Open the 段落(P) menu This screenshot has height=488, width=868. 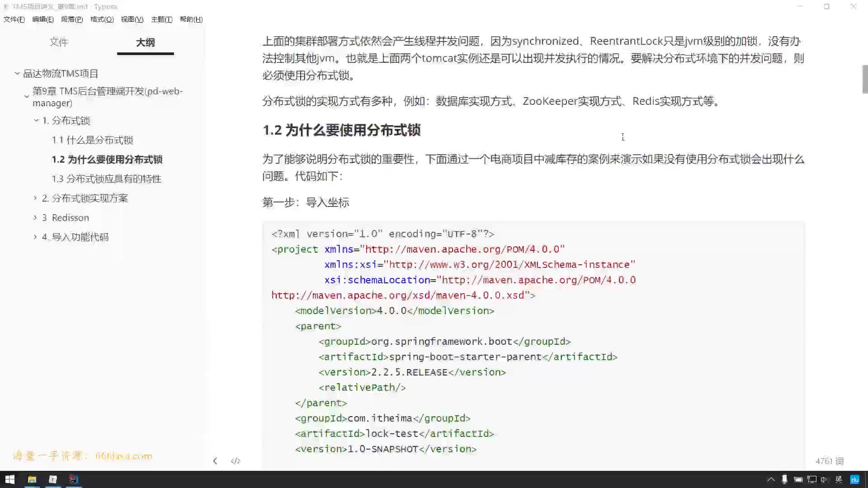tap(72, 19)
